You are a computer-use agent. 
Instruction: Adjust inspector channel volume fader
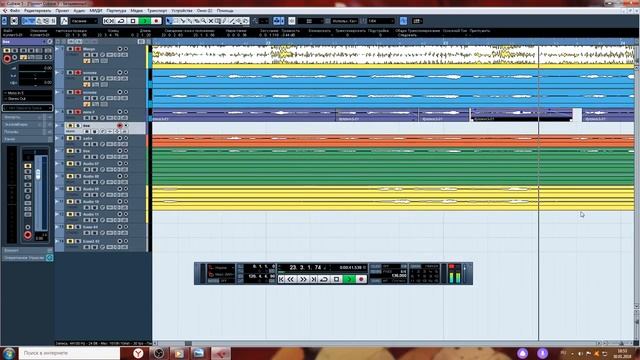pyautogui.click(x=38, y=174)
